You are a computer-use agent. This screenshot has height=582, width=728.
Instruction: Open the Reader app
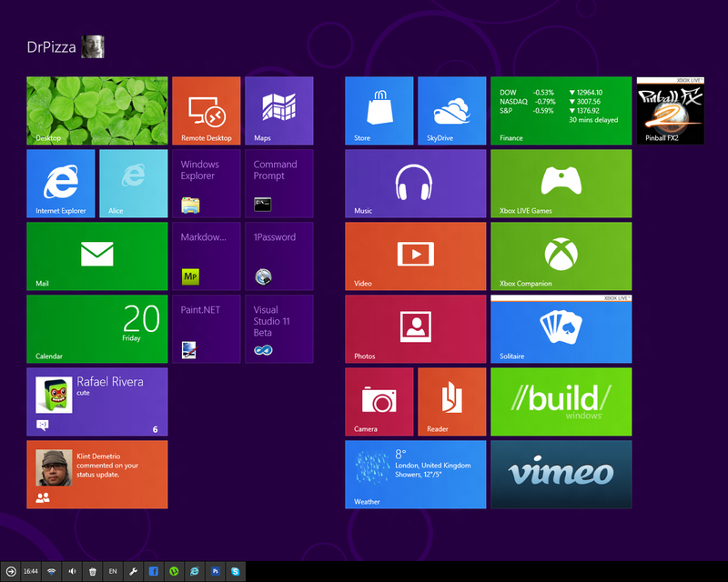(x=451, y=402)
